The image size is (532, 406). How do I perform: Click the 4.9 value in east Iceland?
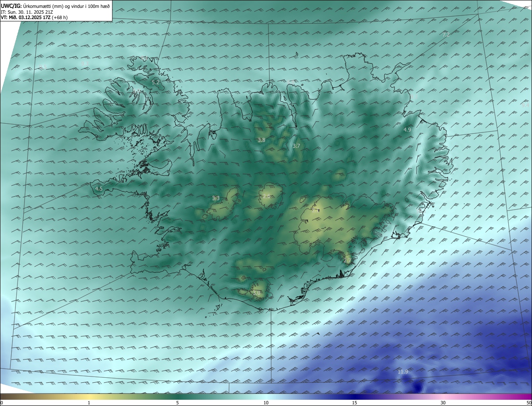tap(407, 130)
